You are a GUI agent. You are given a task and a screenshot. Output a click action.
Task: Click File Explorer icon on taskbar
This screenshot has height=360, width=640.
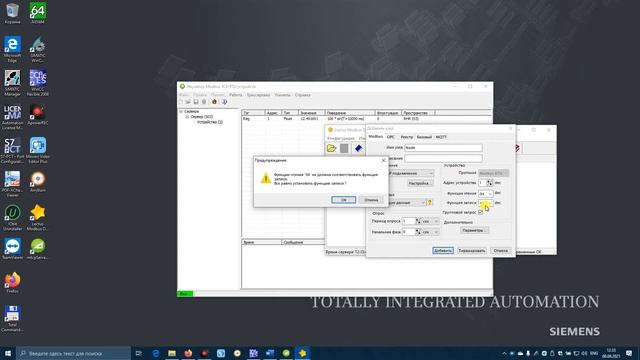[x=172, y=353]
